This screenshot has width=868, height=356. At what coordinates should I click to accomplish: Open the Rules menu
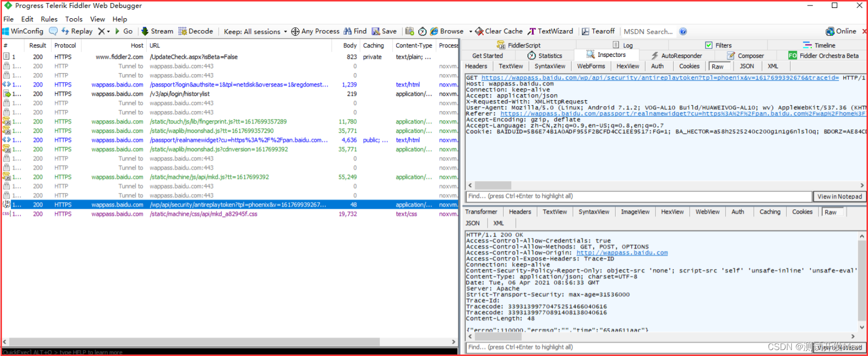[x=49, y=19]
